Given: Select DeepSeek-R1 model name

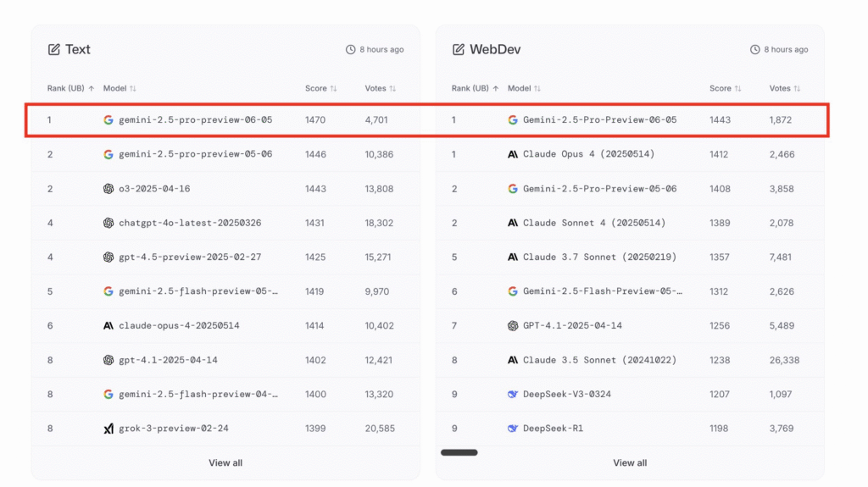Looking at the screenshot, I should click(553, 429).
